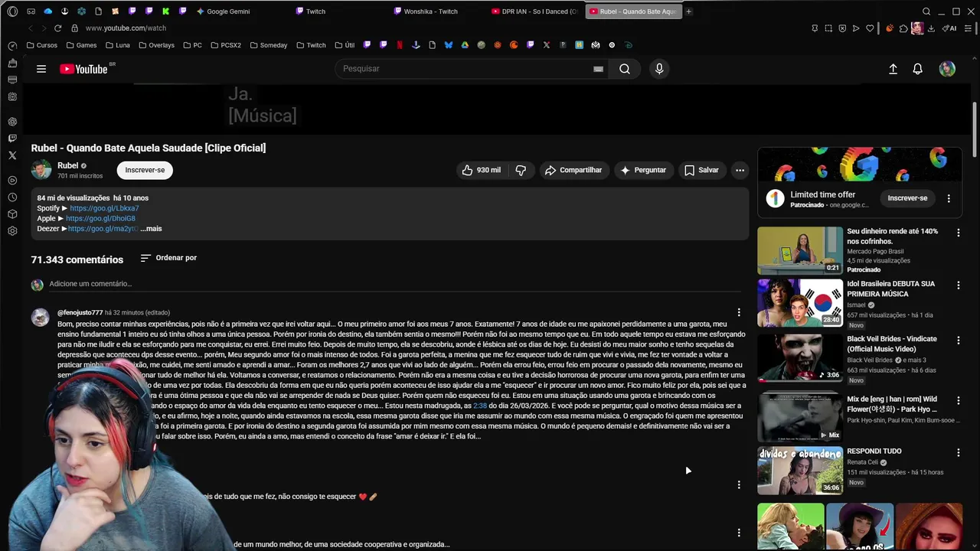The height and width of the screenshot is (551, 980).
Task: Open the X bookmark icon in bookmarks bar
Action: 547,45
